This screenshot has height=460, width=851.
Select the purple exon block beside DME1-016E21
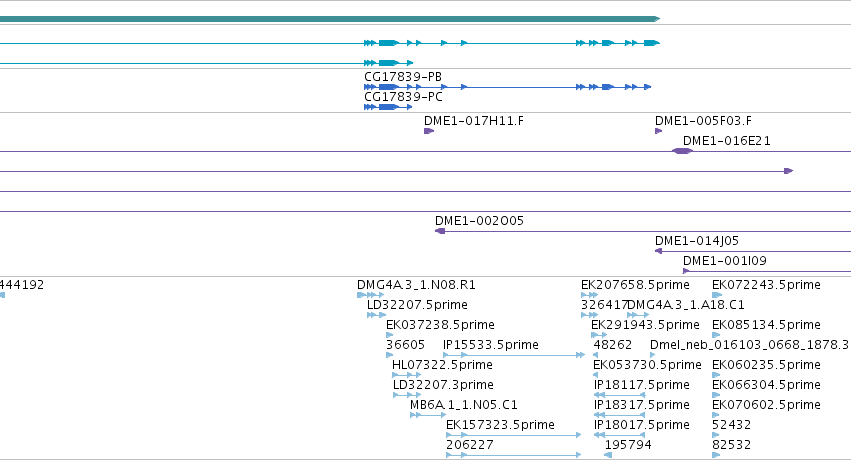[683, 151]
